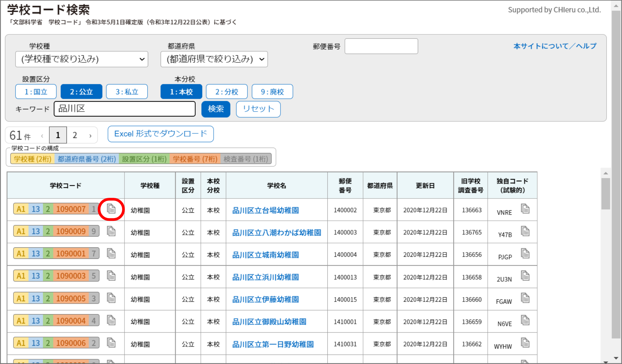The width and height of the screenshot is (622, 364).
Task: Copy school code for 品川区立御殿山幼稚園
Action: [x=111, y=320]
